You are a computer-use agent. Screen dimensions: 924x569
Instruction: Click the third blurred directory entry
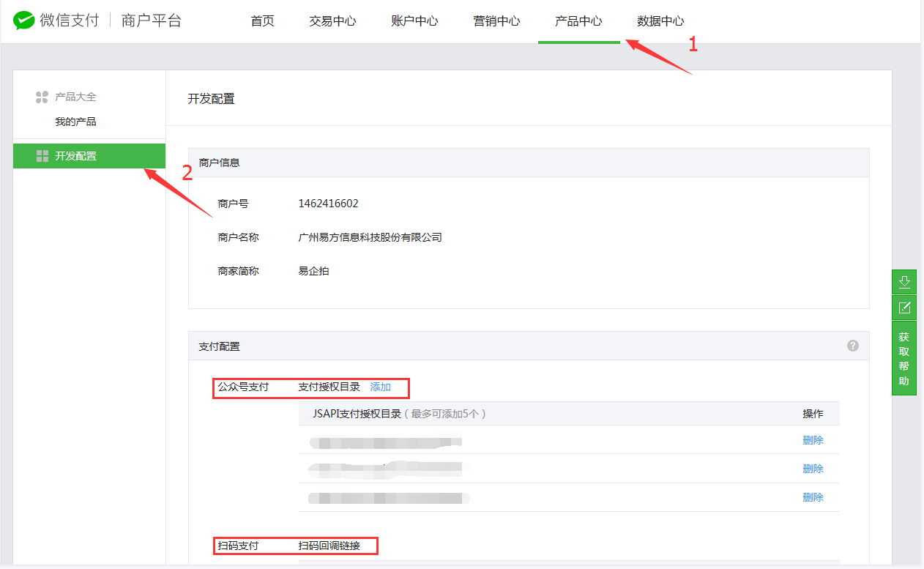coord(389,498)
